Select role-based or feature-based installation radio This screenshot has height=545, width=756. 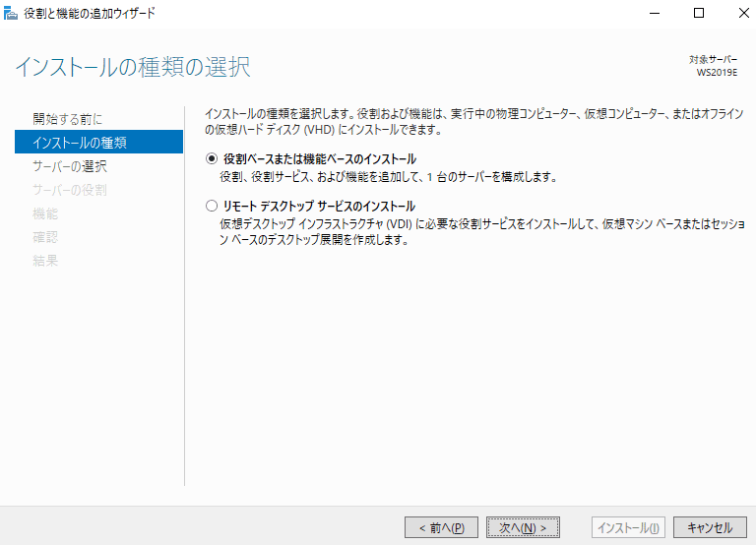pyautogui.click(x=212, y=158)
